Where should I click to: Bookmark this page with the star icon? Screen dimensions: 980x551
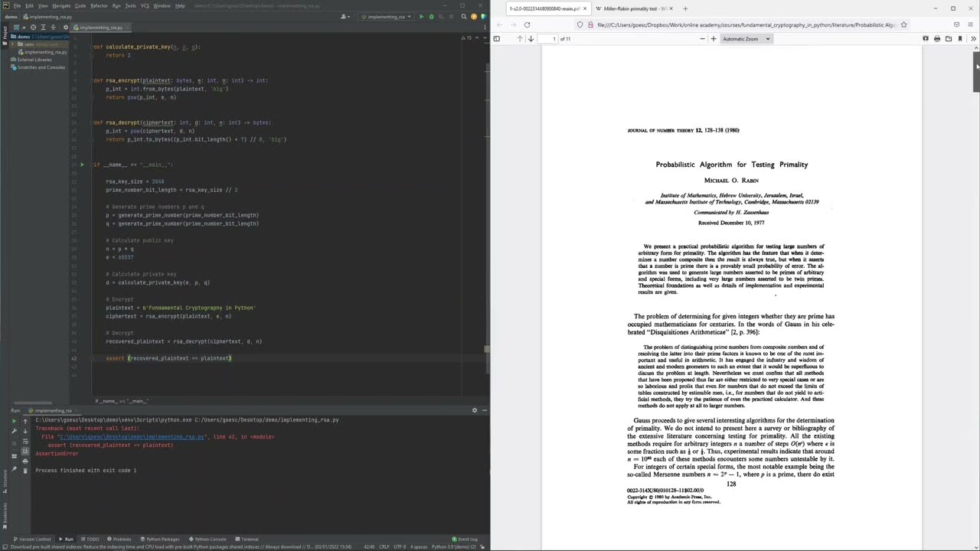tap(904, 24)
